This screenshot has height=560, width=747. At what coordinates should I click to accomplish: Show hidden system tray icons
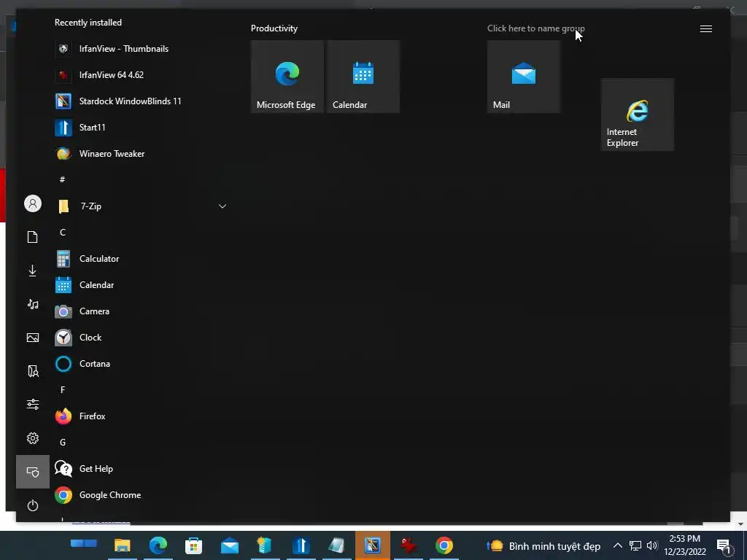point(617,545)
